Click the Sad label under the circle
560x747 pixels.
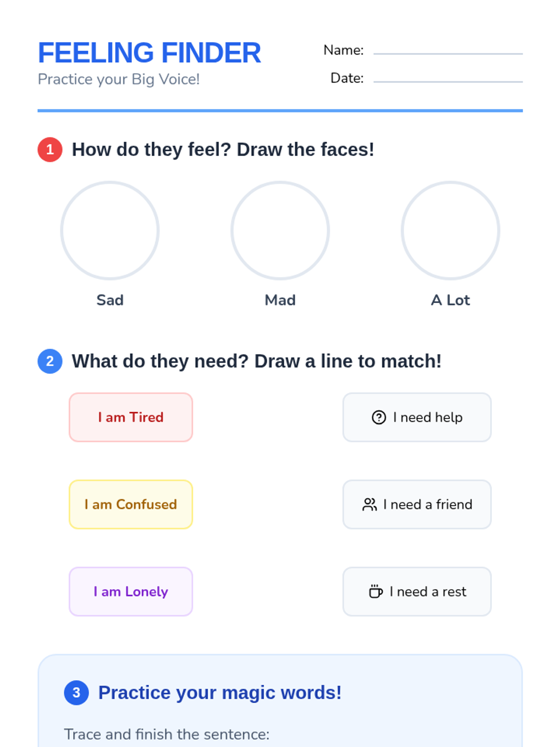pos(110,300)
